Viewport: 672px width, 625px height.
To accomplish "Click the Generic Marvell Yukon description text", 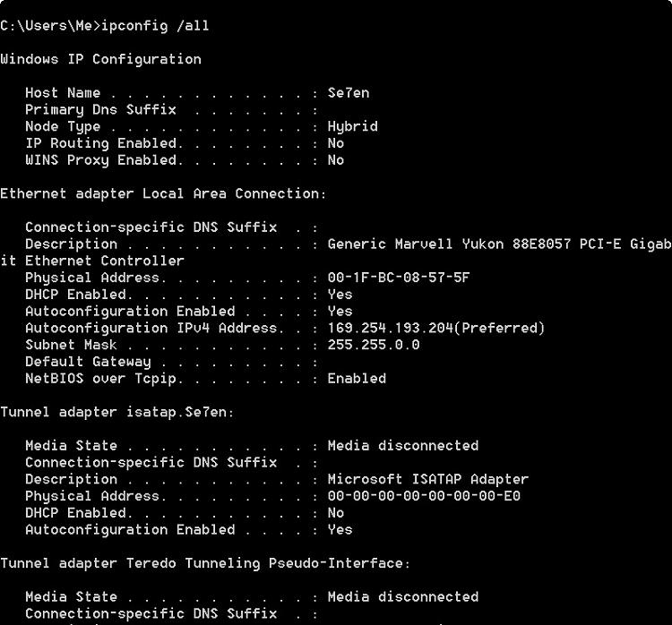I will tap(500, 244).
